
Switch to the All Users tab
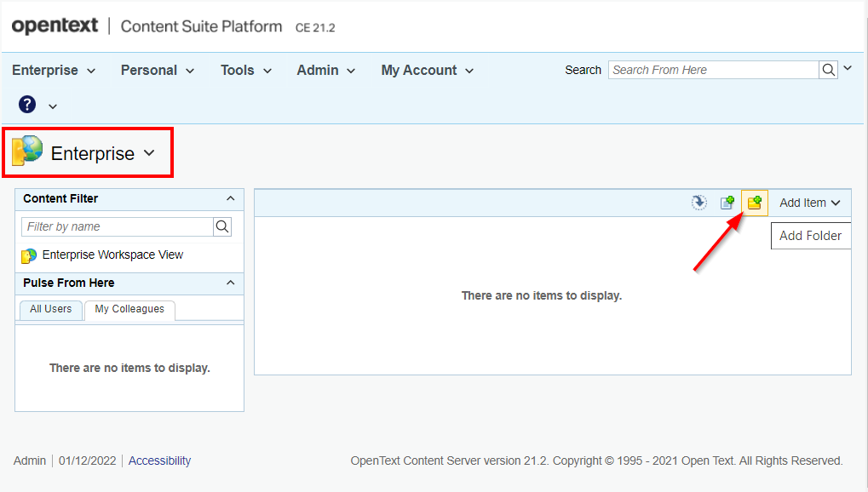(x=50, y=309)
